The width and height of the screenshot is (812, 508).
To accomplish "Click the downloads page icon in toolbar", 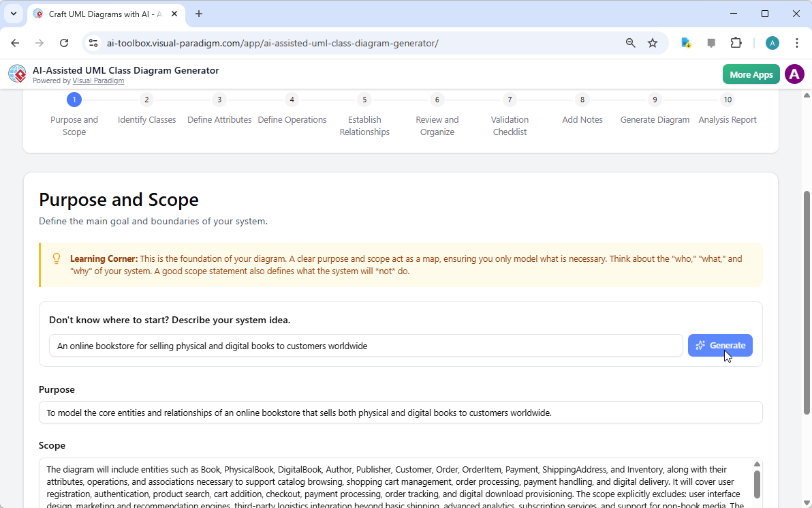I will 686,42.
